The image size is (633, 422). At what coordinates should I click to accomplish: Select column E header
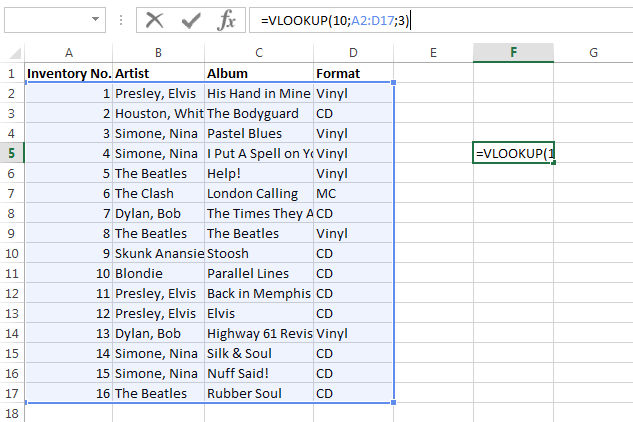pyautogui.click(x=433, y=53)
